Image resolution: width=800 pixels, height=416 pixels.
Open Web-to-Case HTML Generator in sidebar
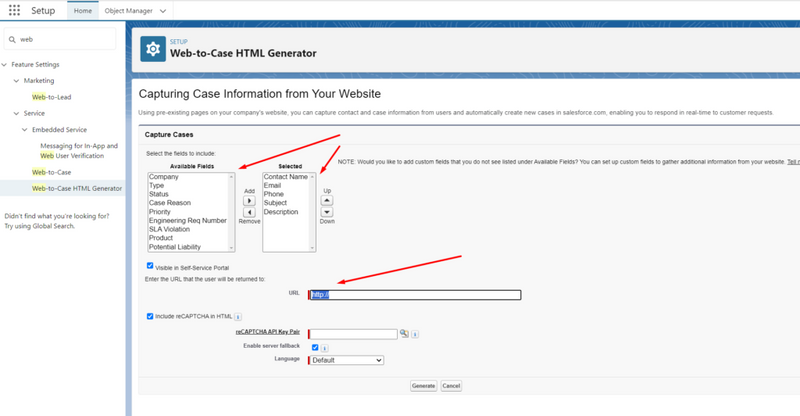(x=77, y=188)
